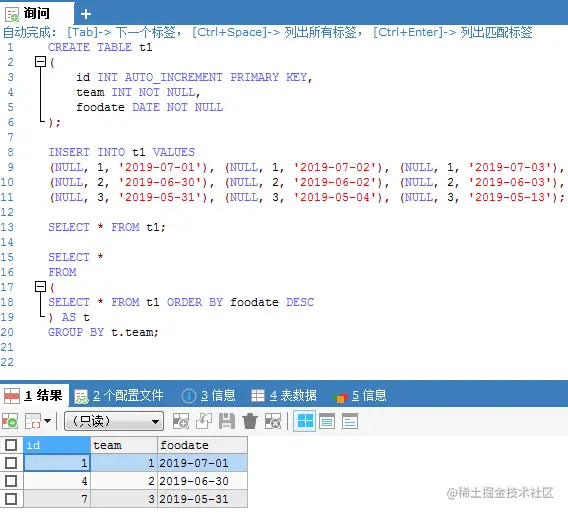
Task: Click the '2019-07-02' string in line 9
Action: pyautogui.click(x=335, y=167)
